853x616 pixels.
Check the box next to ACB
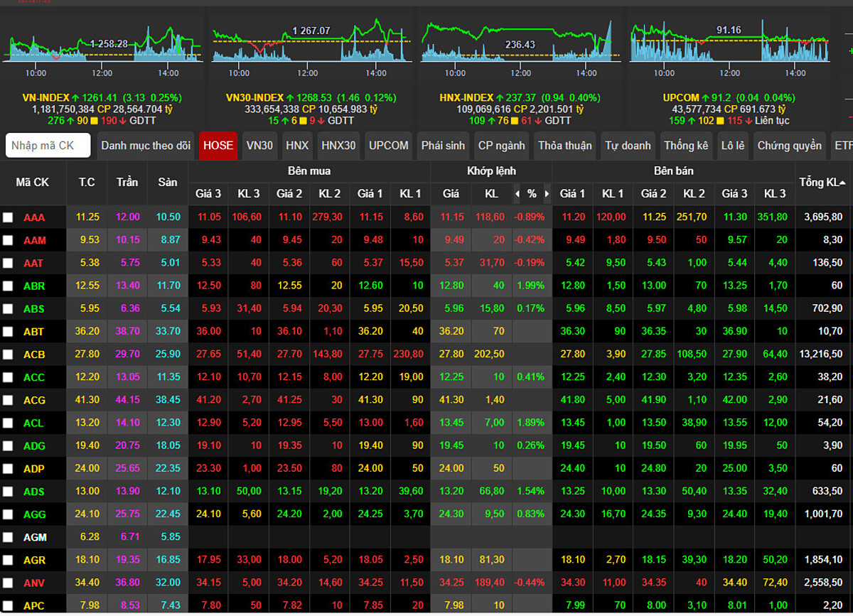pos(8,355)
